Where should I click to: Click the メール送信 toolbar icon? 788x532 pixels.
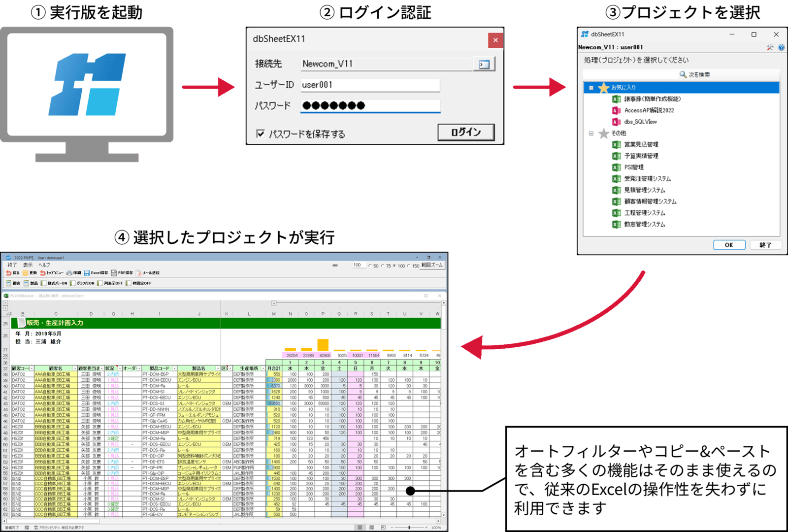[139, 273]
